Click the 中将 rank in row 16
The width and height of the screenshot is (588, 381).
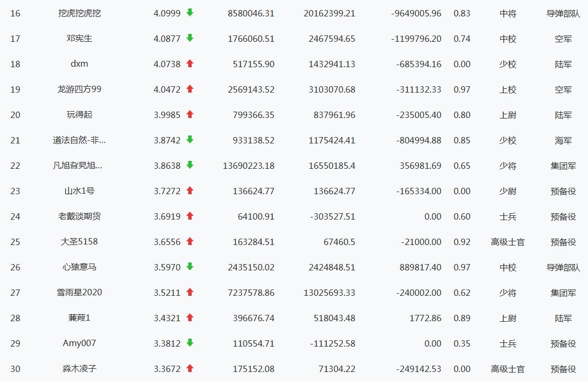507,13
